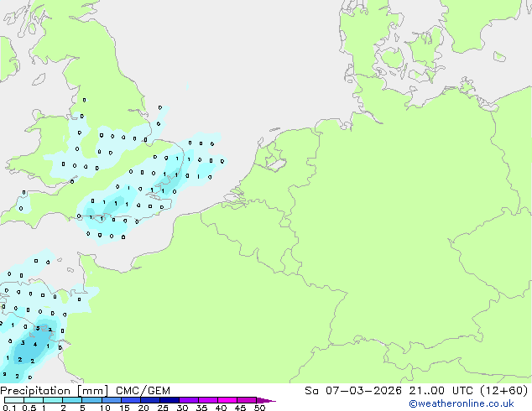
Task: Select the 20–25 mm legend color swatch
Action: (149, 400)
